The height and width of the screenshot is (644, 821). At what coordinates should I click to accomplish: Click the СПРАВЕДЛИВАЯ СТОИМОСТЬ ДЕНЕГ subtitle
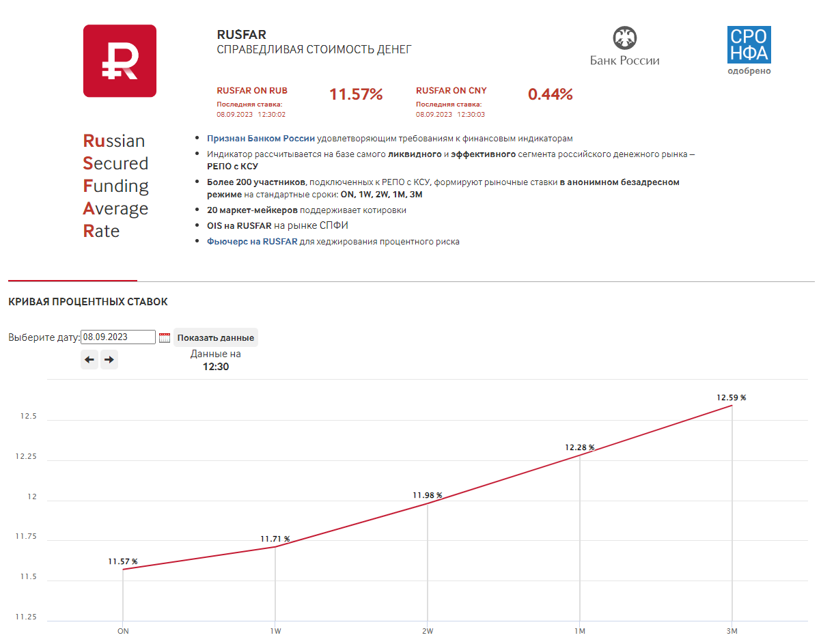314,49
